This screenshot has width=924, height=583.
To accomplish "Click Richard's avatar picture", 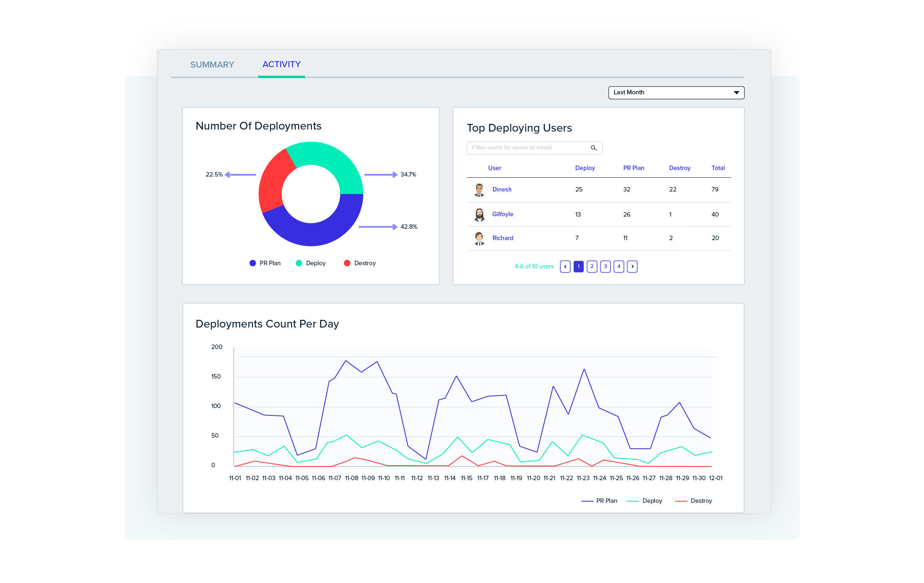I will click(x=479, y=238).
